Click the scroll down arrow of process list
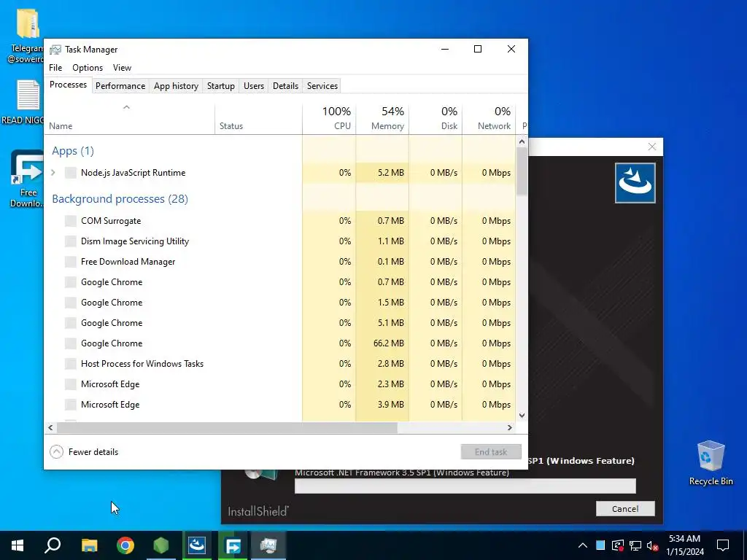The width and height of the screenshot is (747, 560). [x=522, y=415]
